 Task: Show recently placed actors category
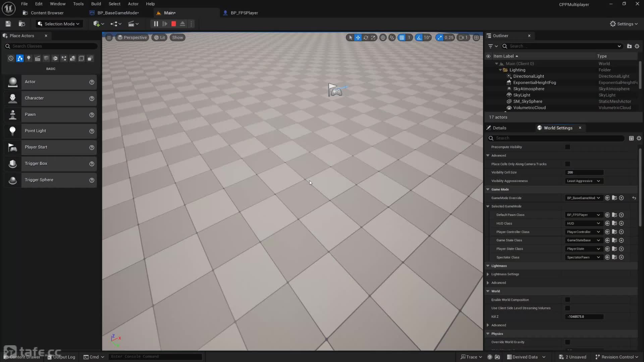click(11, 58)
